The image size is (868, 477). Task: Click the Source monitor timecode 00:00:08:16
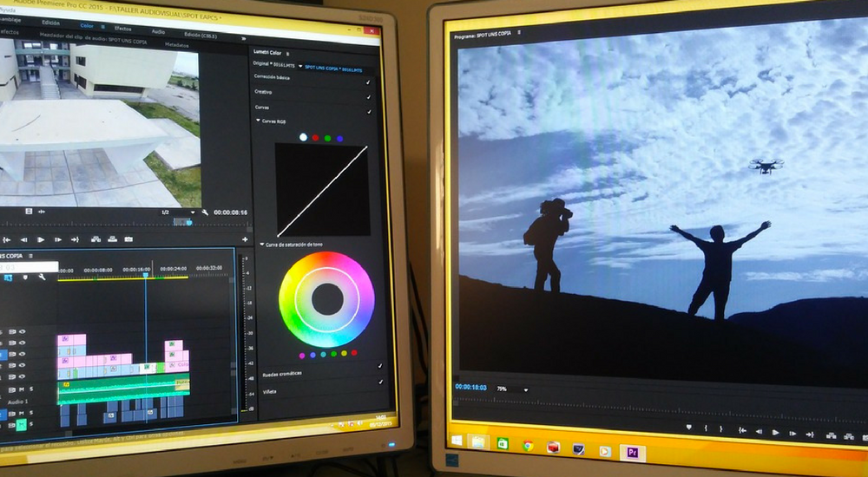click(230, 212)
